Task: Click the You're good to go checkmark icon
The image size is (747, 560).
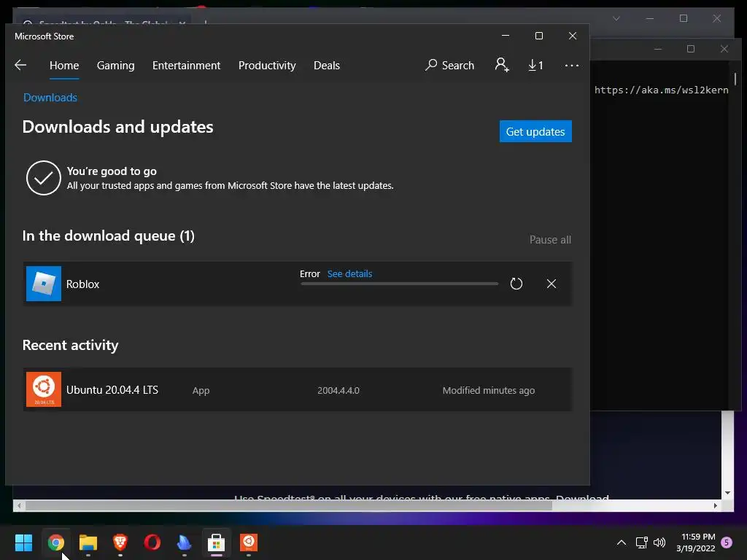Action: 43,178
